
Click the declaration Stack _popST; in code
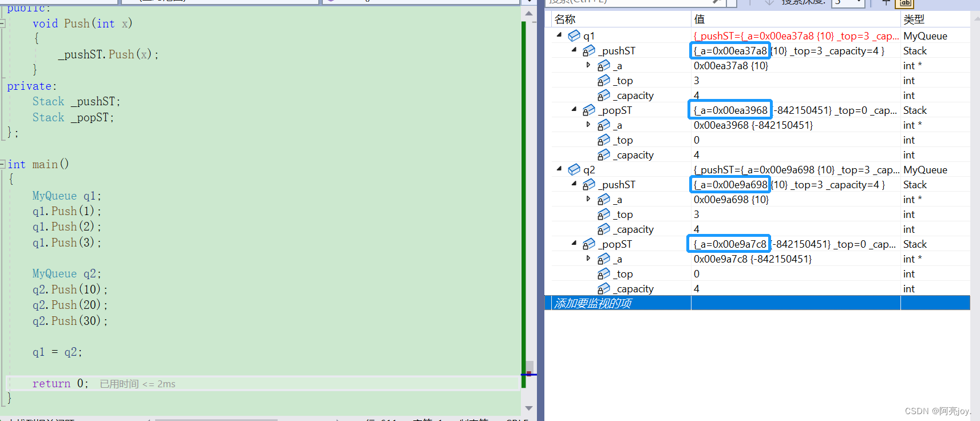(x=73, y=118)
